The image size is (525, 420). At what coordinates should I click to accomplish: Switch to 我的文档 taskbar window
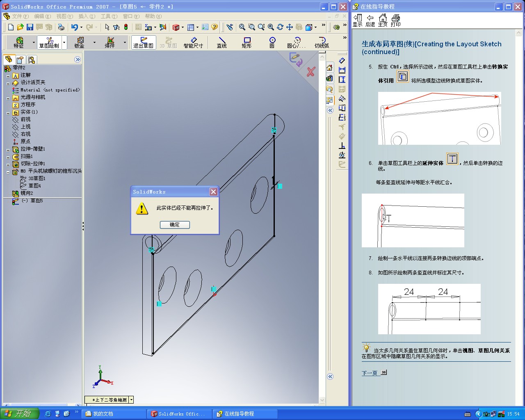point(114,414)
